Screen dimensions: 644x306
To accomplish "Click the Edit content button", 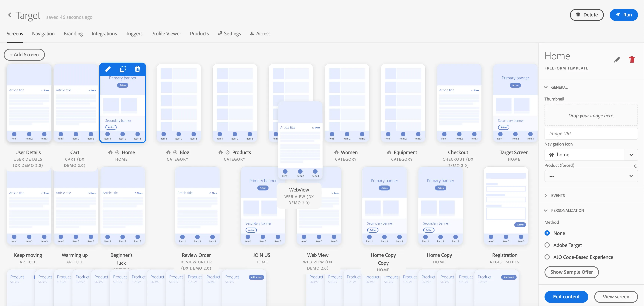I will tap(566, 296).
